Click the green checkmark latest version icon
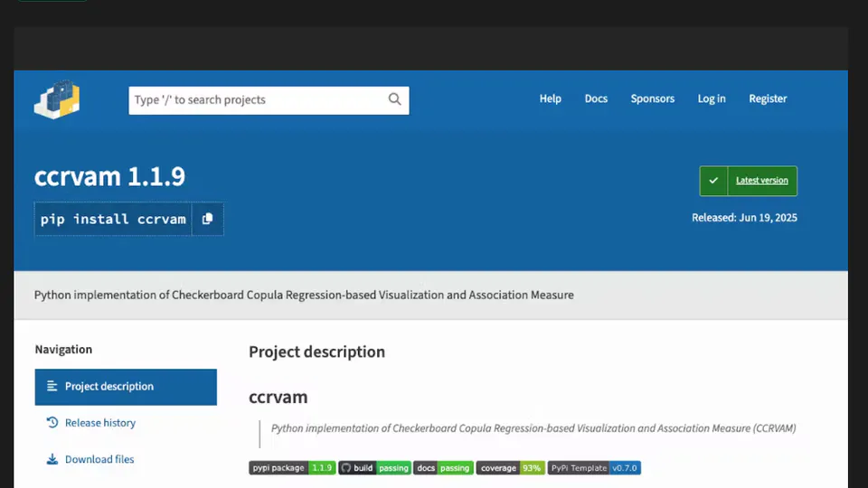The height and width of the screenshot is (488, 868). click(713, 181)
